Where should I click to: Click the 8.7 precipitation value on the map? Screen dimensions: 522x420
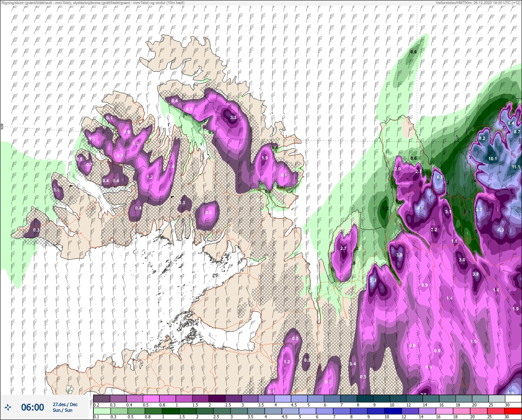pyautogui.click(x=517, y=132)
